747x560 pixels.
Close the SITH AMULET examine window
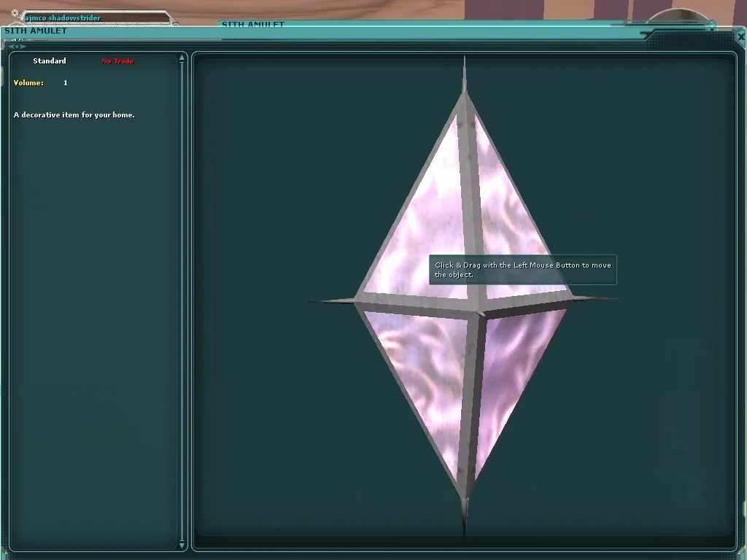pos(740,36)
